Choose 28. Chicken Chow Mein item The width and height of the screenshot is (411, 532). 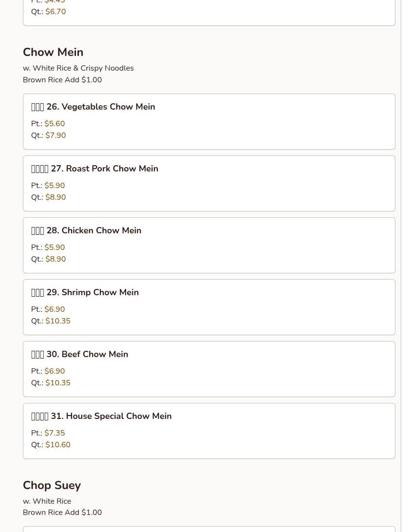(209, 246)
